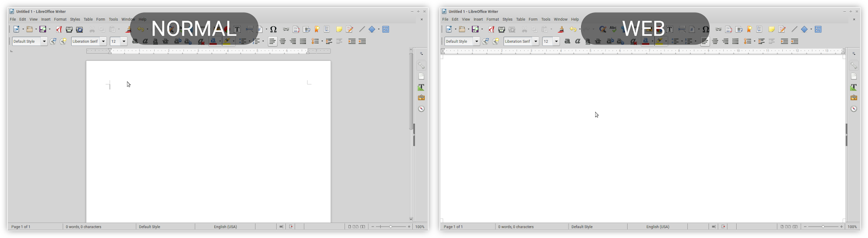Open Print Preview in left Normal window
Screen dimensions: 868x238
click(79, 29)
